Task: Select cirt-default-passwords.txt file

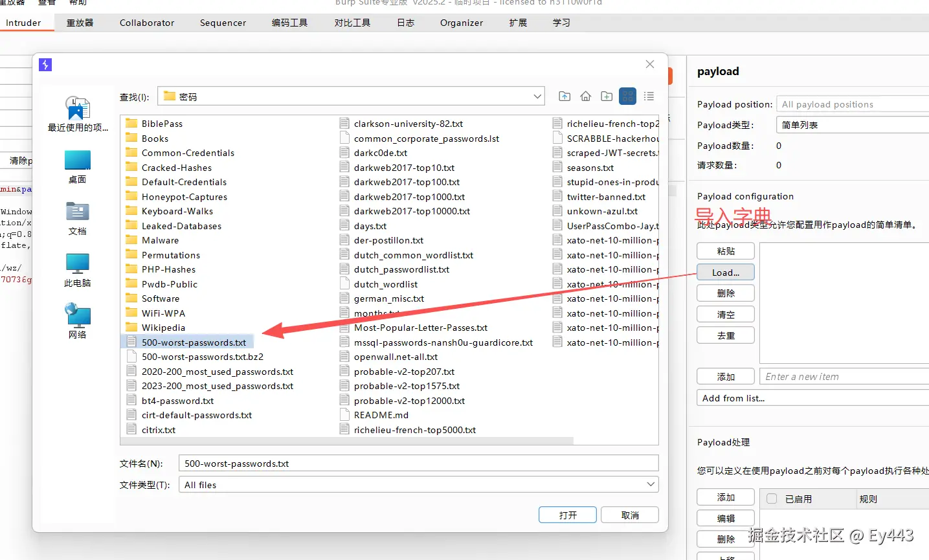Action: (189, 415)
